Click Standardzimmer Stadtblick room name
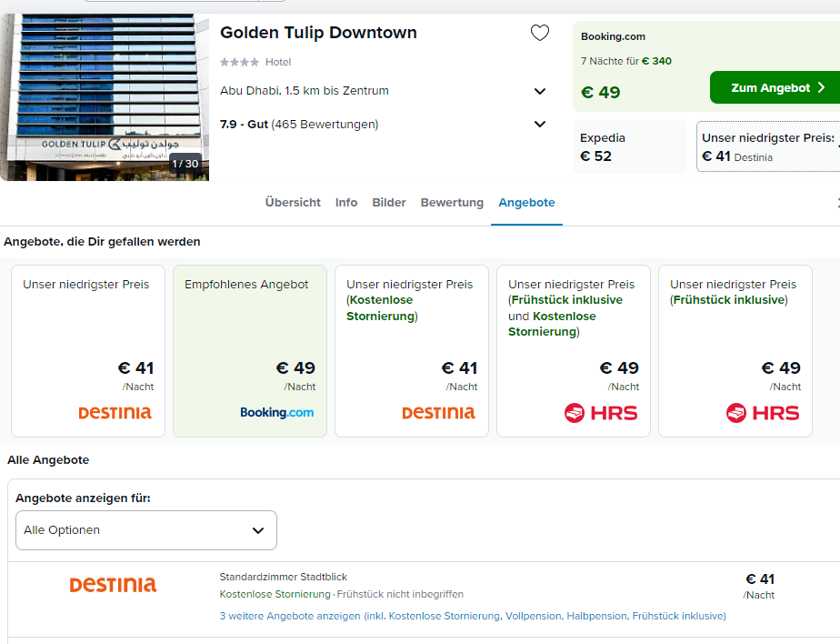Image resolution: width=840 pixels, height=644 pixels. [283, 577]
